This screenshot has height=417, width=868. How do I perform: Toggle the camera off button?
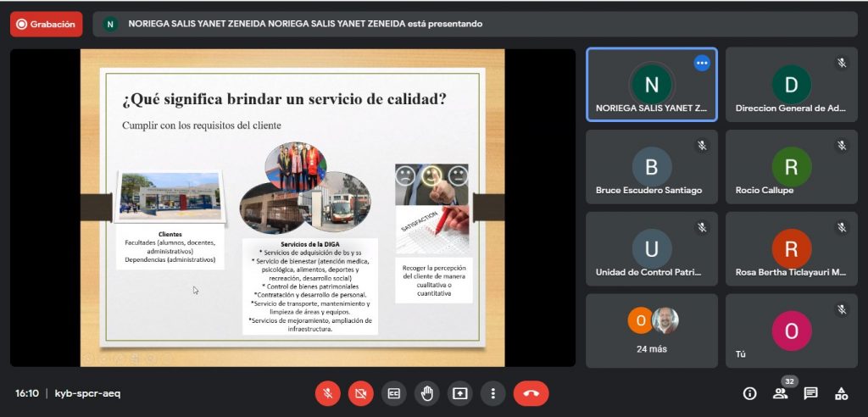361,394
